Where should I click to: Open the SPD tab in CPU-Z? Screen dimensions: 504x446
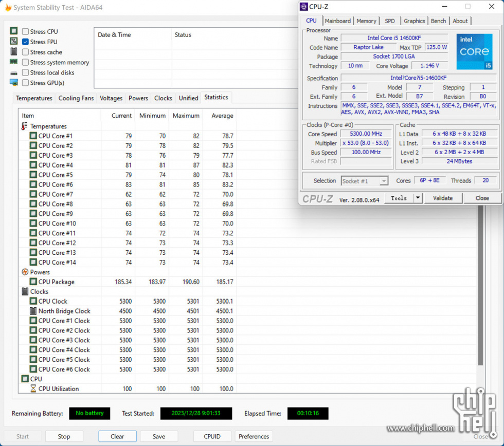[390, 21]
